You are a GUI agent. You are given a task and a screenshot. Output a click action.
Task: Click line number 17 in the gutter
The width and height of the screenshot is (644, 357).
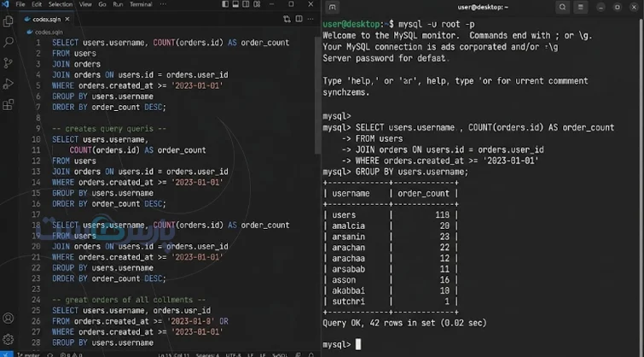pyautogui.click(x=36, y=214)
